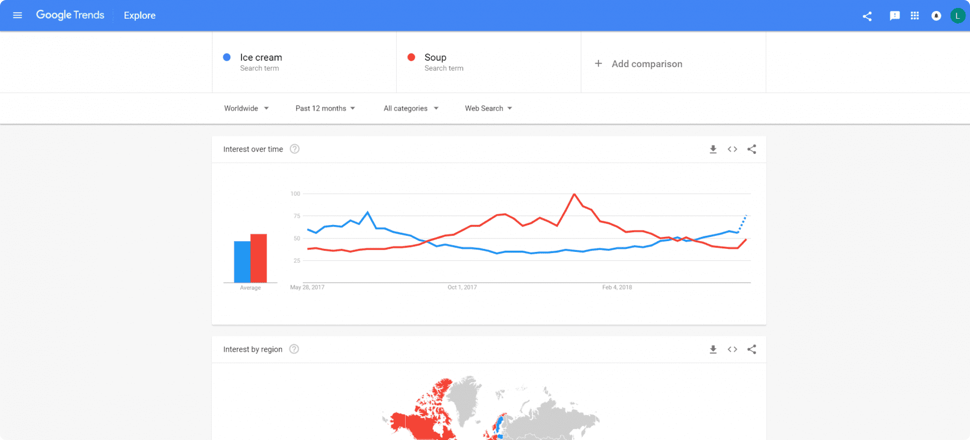Screen dimensions: 970x440
Task: Expand the All categories dropdown
Action: [411, 108]
